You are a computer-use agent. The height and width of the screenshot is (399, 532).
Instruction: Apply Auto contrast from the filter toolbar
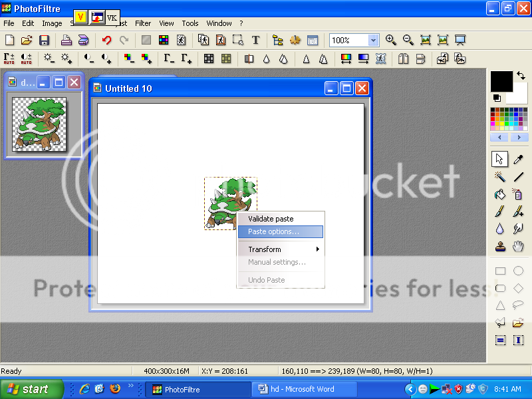click(26, 59)
